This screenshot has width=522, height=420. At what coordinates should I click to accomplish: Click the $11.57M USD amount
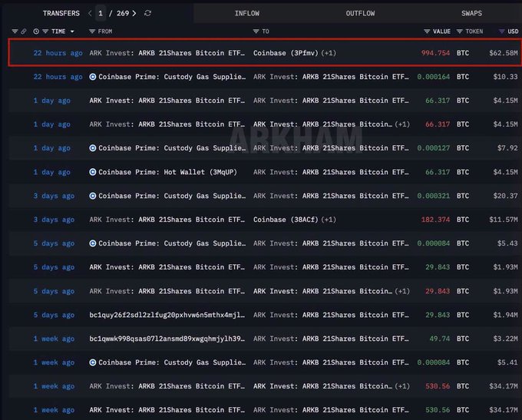point(504,220)
